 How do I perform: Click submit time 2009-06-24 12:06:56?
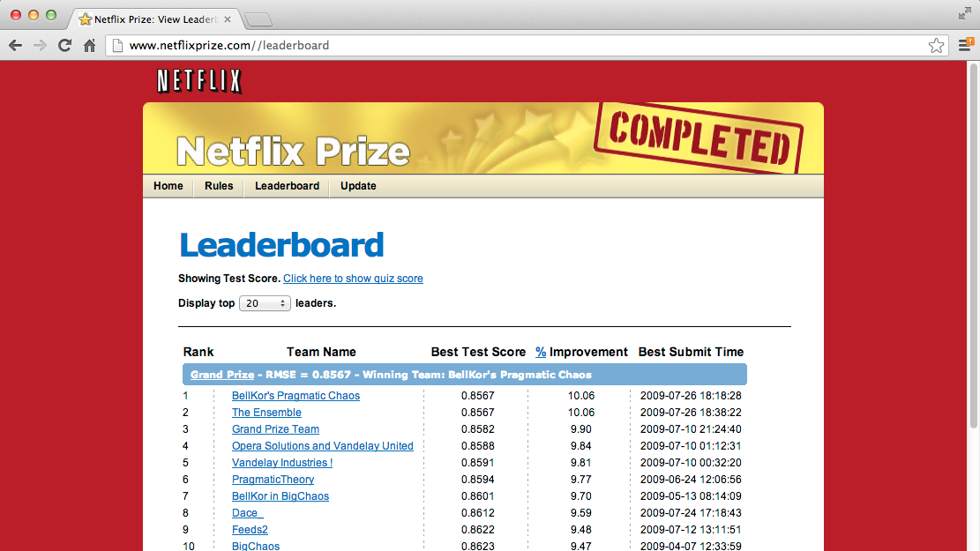point(691,480)
